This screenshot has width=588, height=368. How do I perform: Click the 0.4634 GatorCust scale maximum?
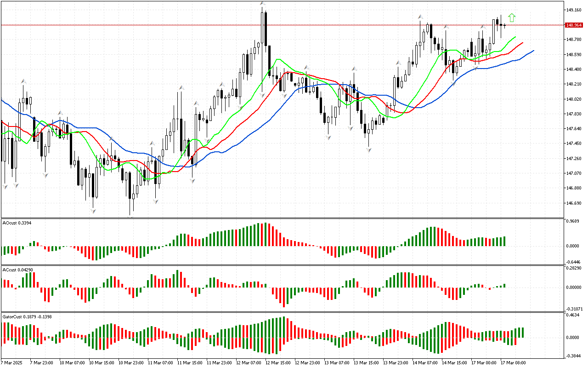pyautogui.click(x=572, y=315)
